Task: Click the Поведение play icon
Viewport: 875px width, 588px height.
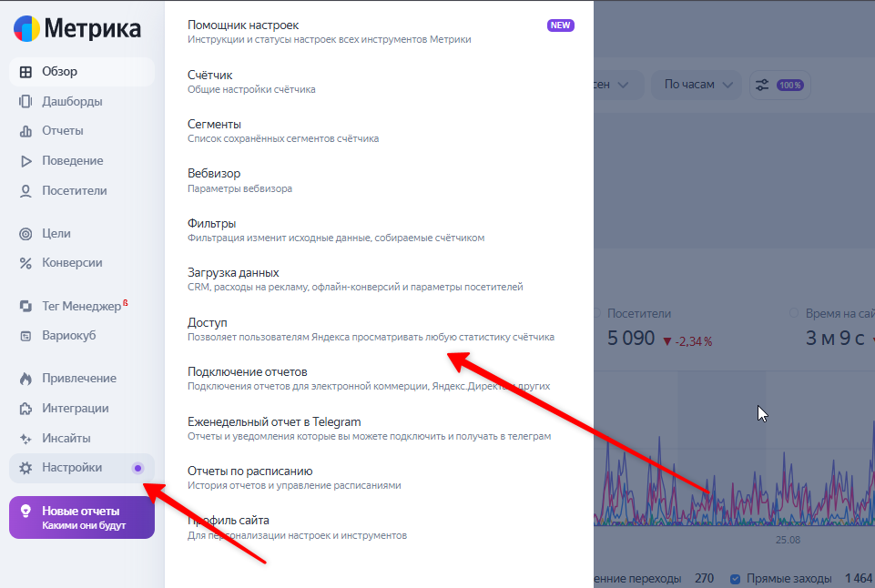Action: coord(25,161)
